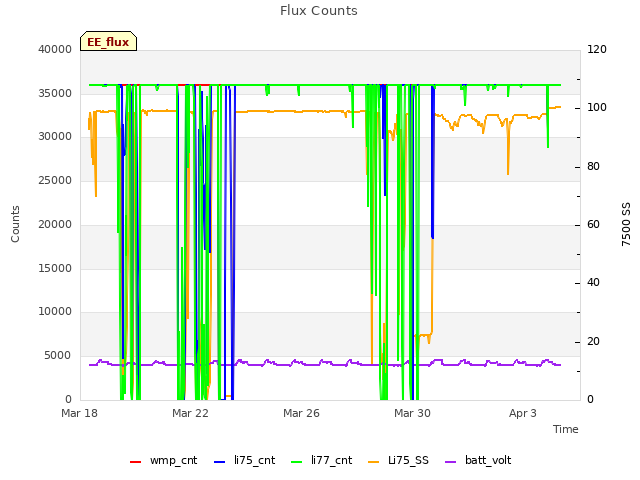Click the Flux Counts chart title
The width and height of the screenshot is (640, 480).
coord(318,11)
